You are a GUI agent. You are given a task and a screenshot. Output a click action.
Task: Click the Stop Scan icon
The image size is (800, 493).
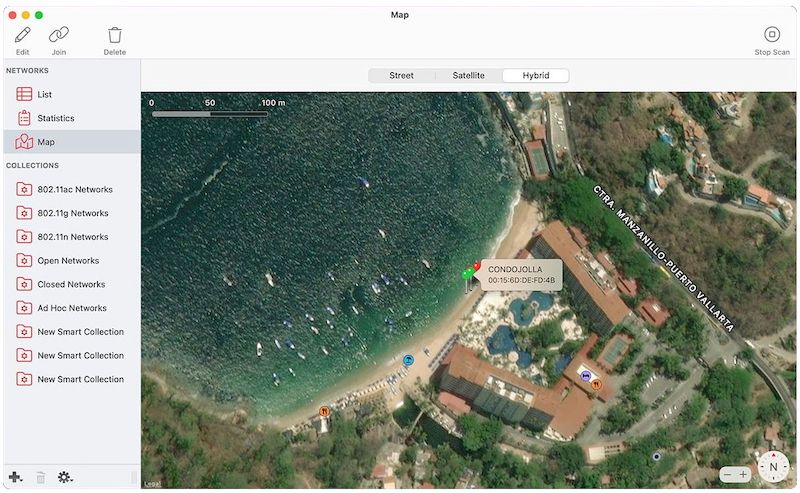pyautogui.click(x=772, y=35)
